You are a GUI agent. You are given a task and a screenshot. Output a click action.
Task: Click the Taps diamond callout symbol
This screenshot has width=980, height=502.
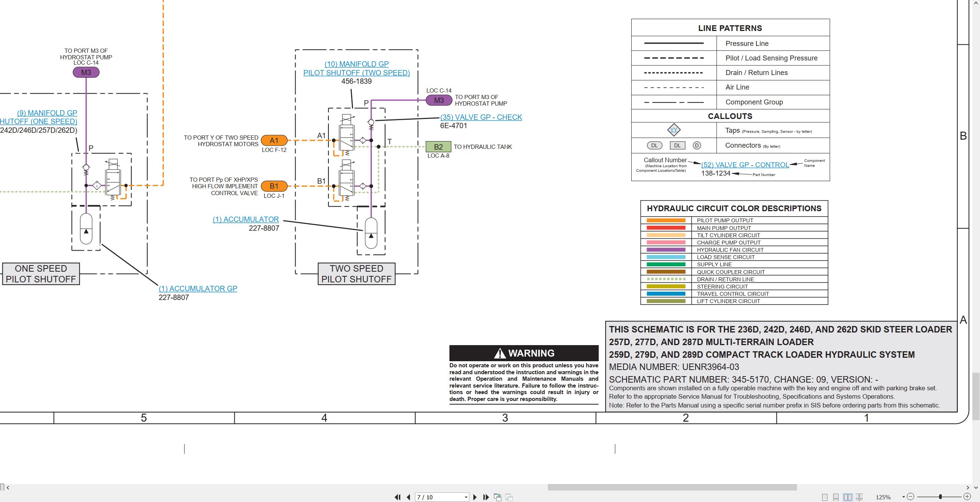pos(674,130)
